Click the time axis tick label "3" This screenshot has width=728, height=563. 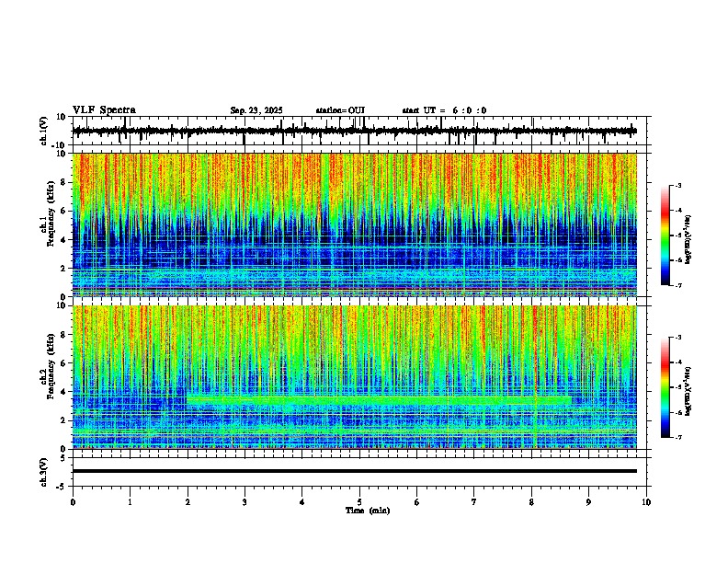pyautogui.click(x=245, y=502)
